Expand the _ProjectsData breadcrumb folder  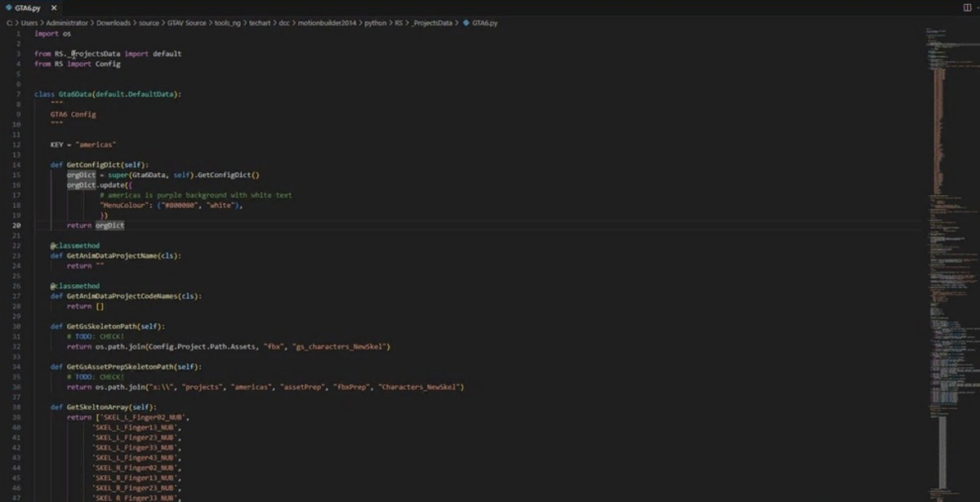(x=433, y=23)
